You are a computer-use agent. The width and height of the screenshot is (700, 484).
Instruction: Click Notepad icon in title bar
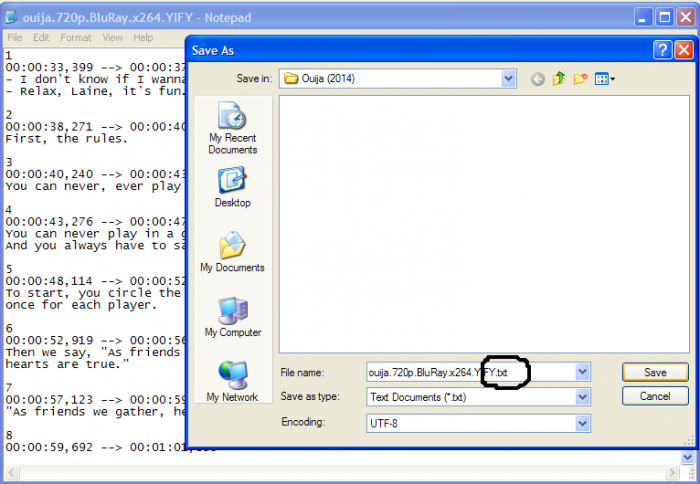[11, 17]
